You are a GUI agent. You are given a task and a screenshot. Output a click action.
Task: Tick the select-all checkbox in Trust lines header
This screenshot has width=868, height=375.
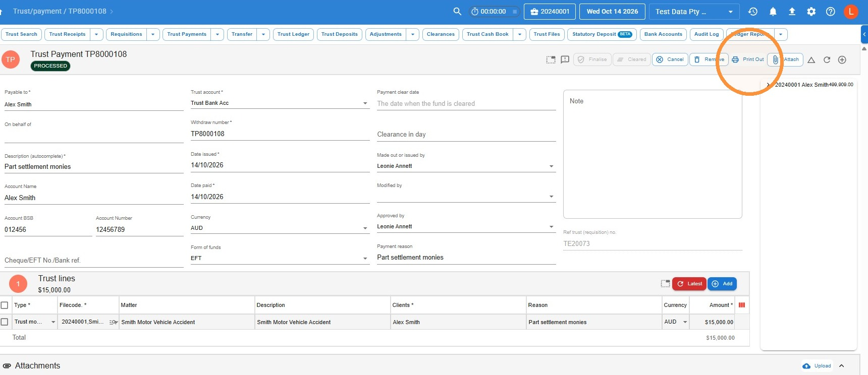[5, 305]
